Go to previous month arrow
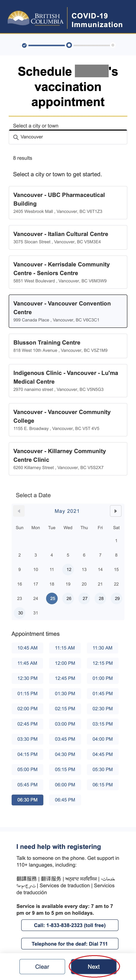 tap(19, 511)
